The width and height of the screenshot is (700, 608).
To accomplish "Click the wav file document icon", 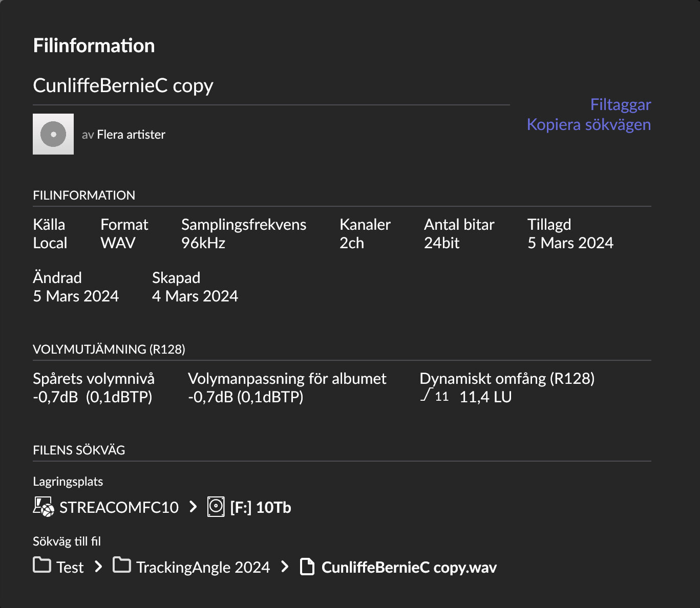I will point(307,567).
